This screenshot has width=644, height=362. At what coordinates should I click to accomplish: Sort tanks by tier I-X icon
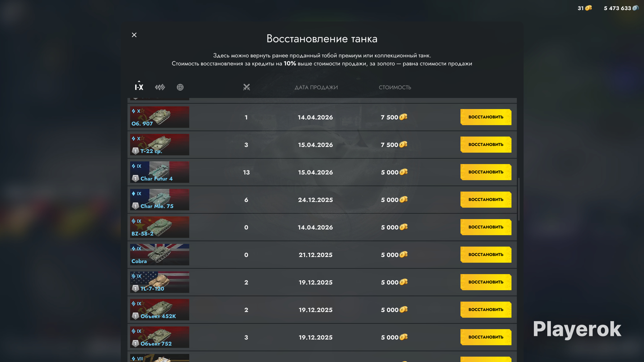(x=139, y=87)
